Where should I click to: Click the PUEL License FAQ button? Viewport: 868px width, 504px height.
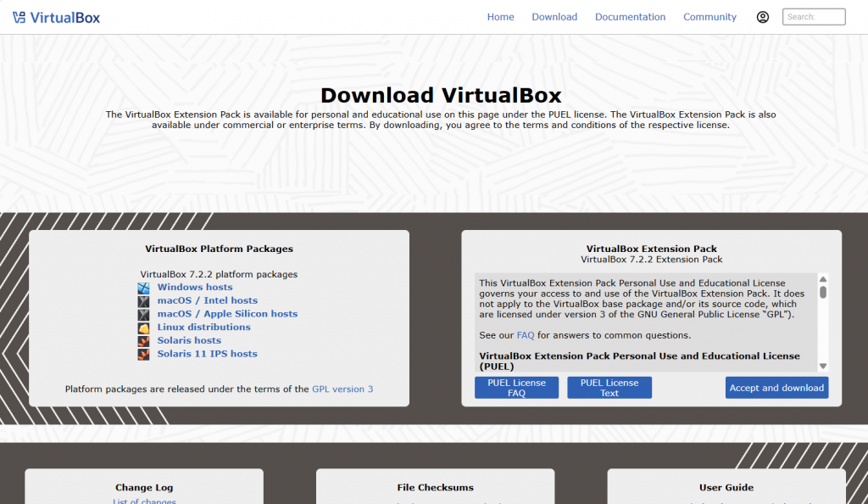point(516,388)
